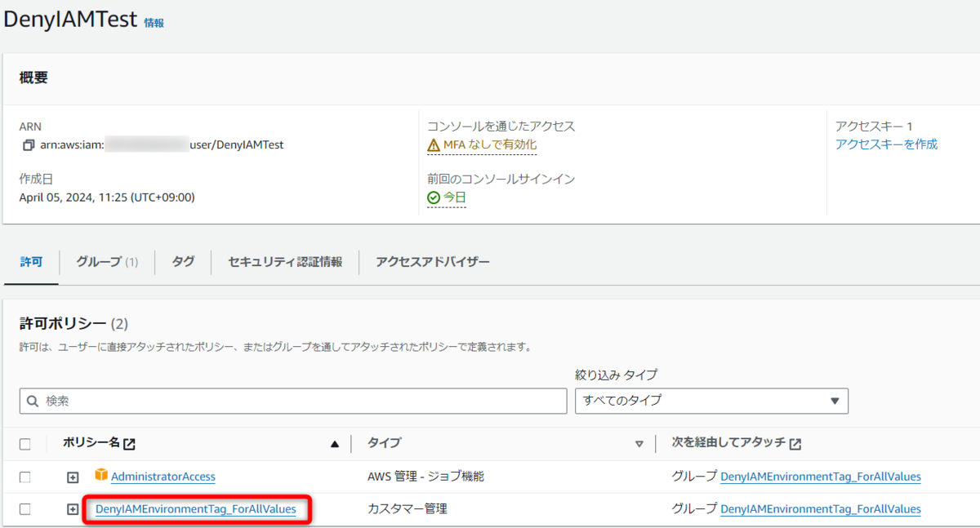
Task: Click the ポリシー名 column header
Action: point(91,443)
